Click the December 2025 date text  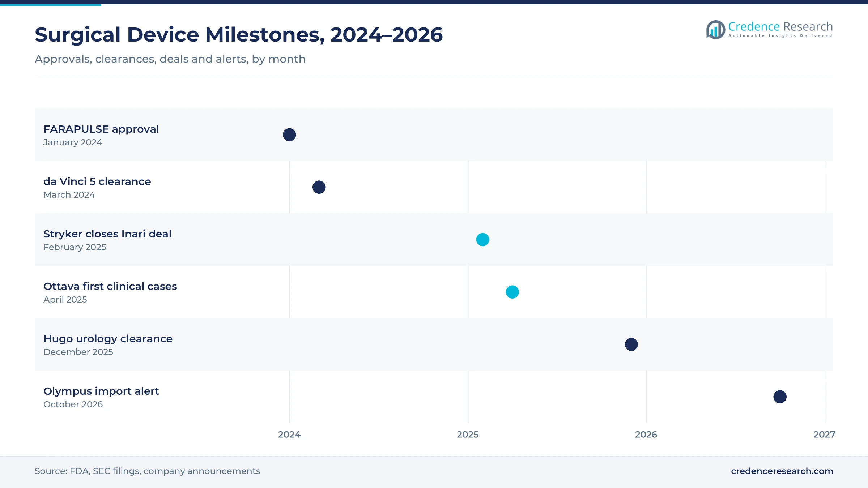tap(78, 352)
